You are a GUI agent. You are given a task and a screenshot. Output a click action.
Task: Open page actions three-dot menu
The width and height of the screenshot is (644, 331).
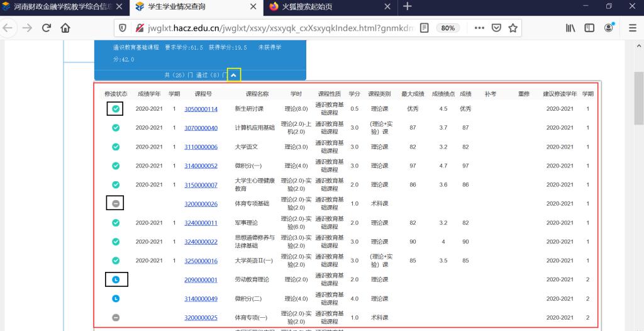click(479, 28)
